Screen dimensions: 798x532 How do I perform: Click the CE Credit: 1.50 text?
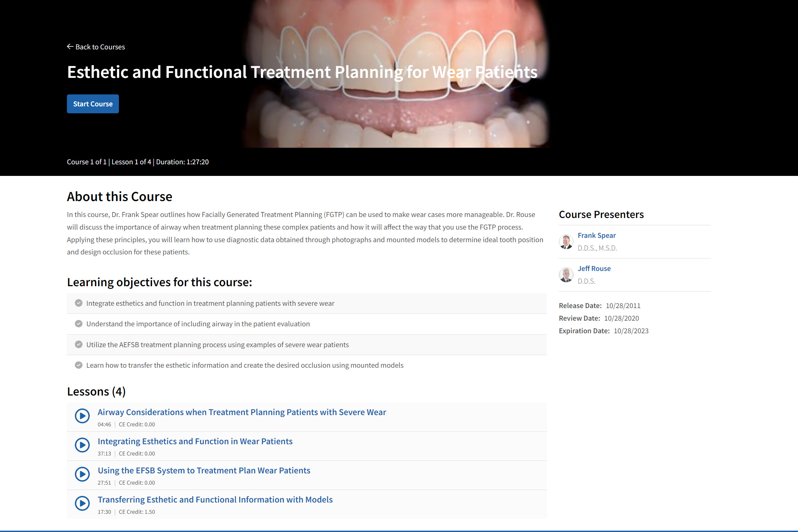point(137,512)
